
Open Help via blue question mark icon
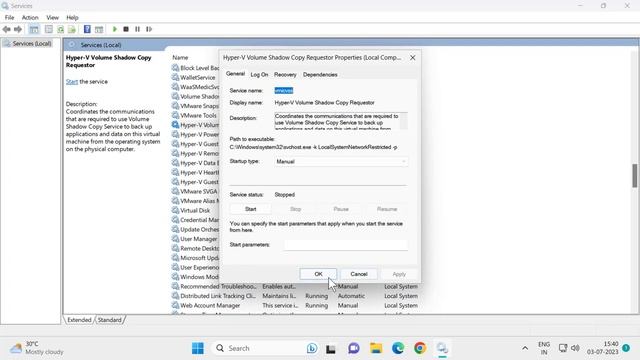pos(87,29)
